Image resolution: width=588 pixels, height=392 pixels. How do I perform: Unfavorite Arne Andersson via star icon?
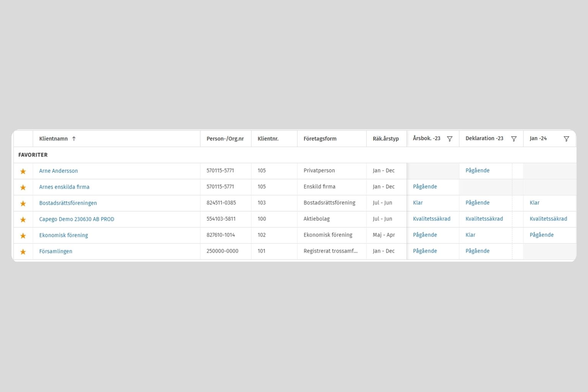click(x=23, y=171)
